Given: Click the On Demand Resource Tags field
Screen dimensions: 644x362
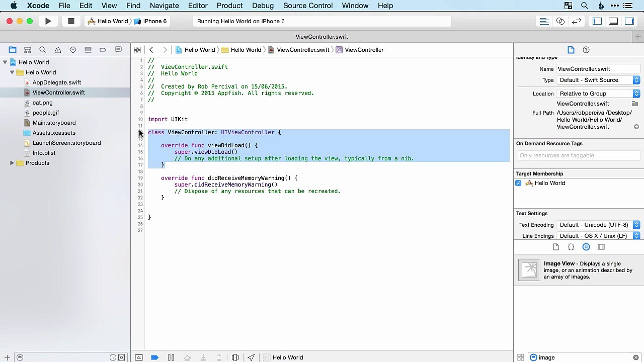Looking at the screenshot, I should coord(578,155).
